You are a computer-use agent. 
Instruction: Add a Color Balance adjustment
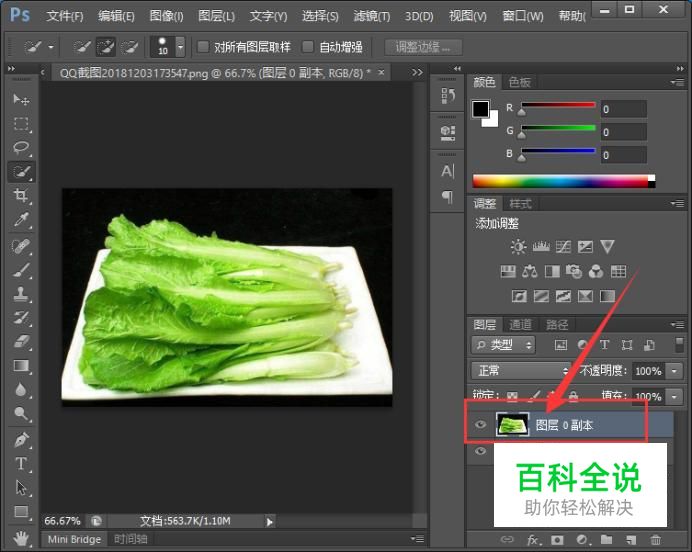pos(530,271)
